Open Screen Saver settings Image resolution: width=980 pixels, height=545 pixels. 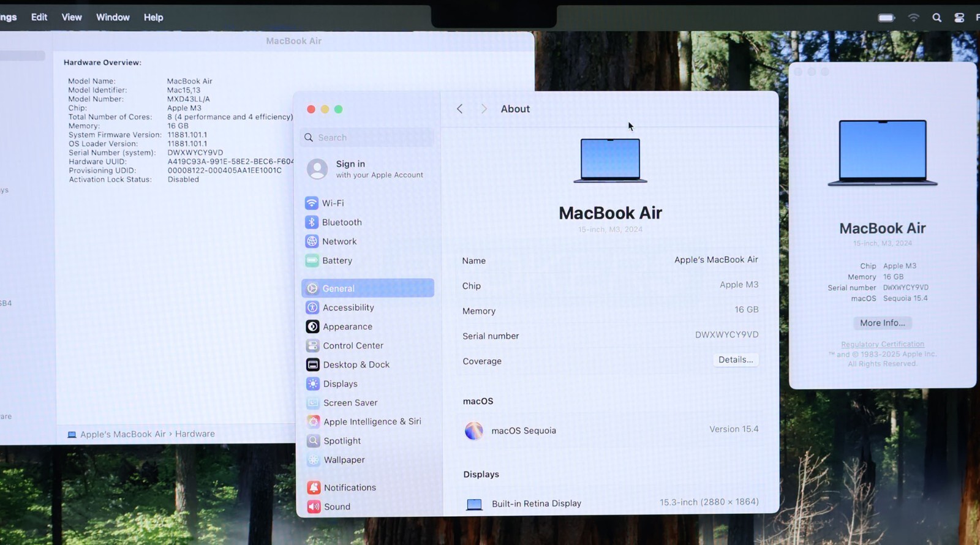342,403
